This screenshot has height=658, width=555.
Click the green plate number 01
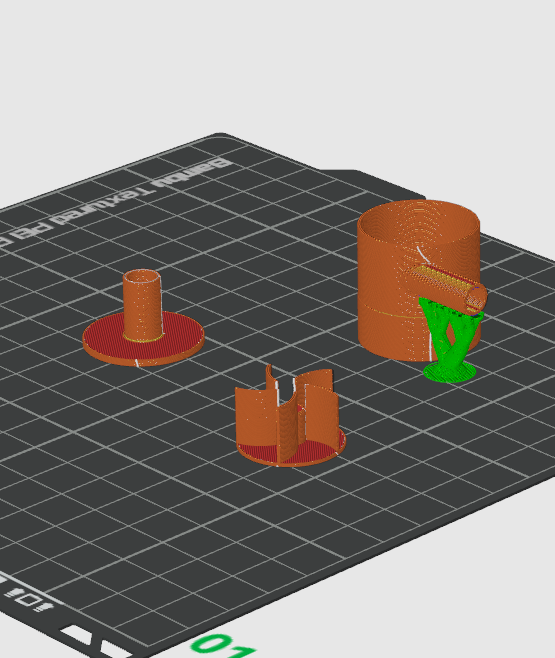[224, 645]
